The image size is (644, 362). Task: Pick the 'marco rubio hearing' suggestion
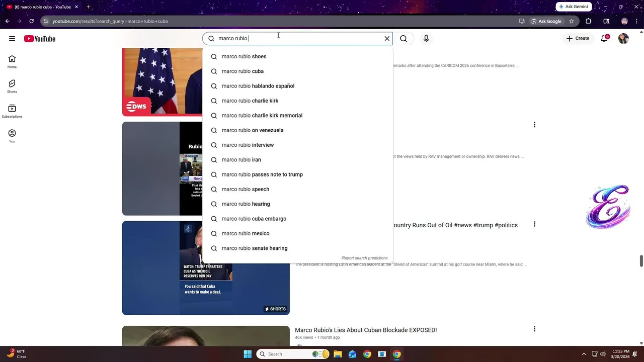click(297, 204)
